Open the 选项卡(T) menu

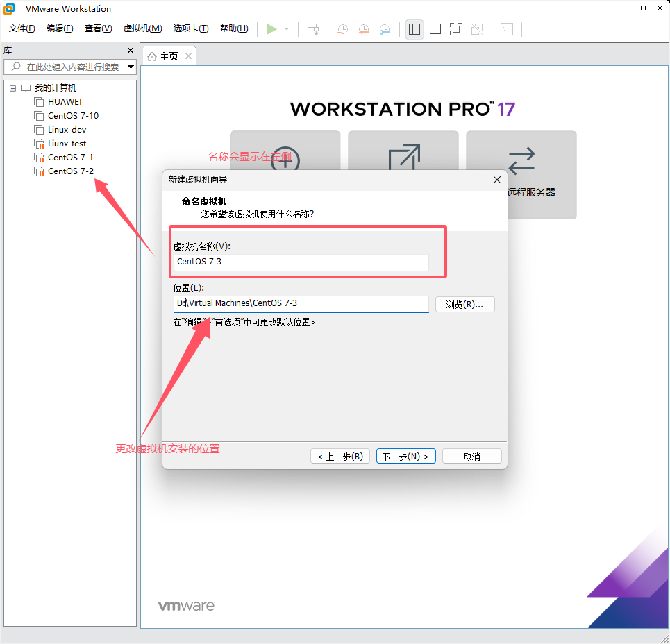point(190,28)
